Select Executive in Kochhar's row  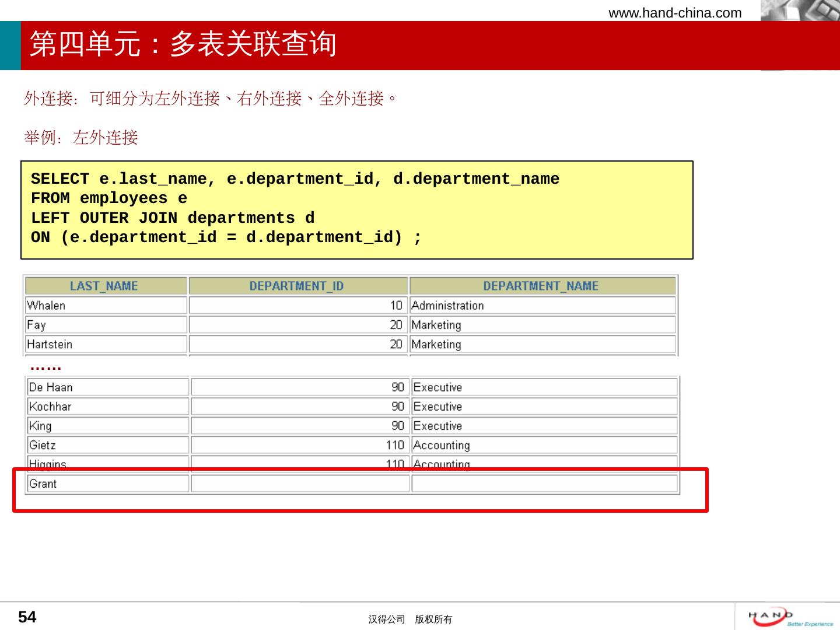[545, 407]
